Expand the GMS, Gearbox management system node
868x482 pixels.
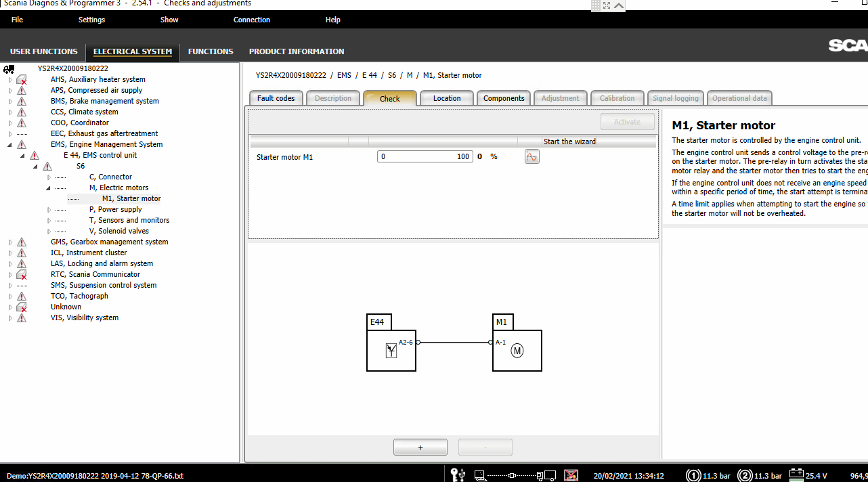point(10,242)
